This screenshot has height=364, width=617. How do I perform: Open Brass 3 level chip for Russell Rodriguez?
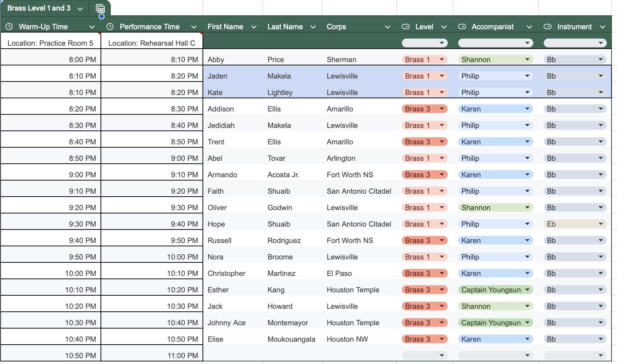425,240
